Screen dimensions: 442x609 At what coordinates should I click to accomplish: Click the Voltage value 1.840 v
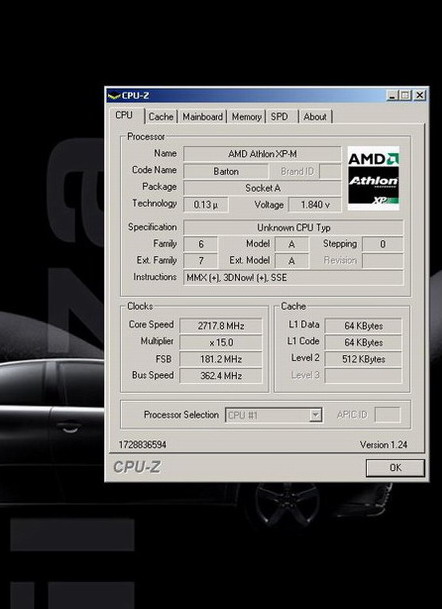point(315,205)
